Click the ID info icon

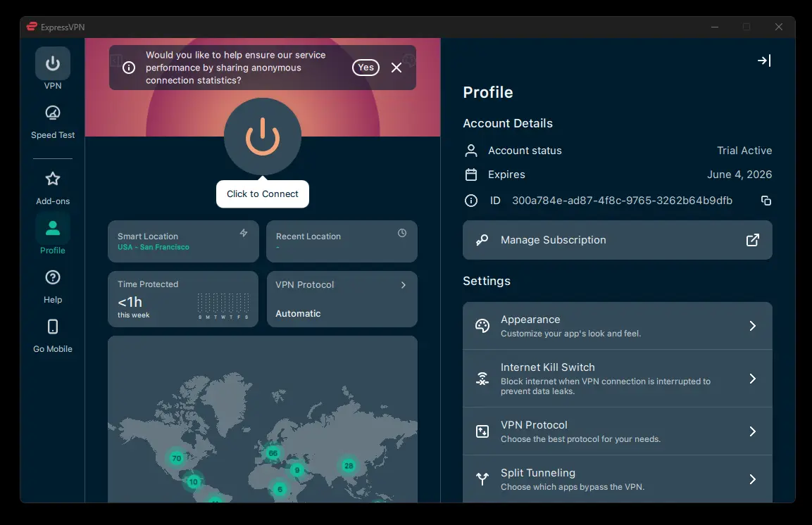pyautogui.click(x=470, y=201)
